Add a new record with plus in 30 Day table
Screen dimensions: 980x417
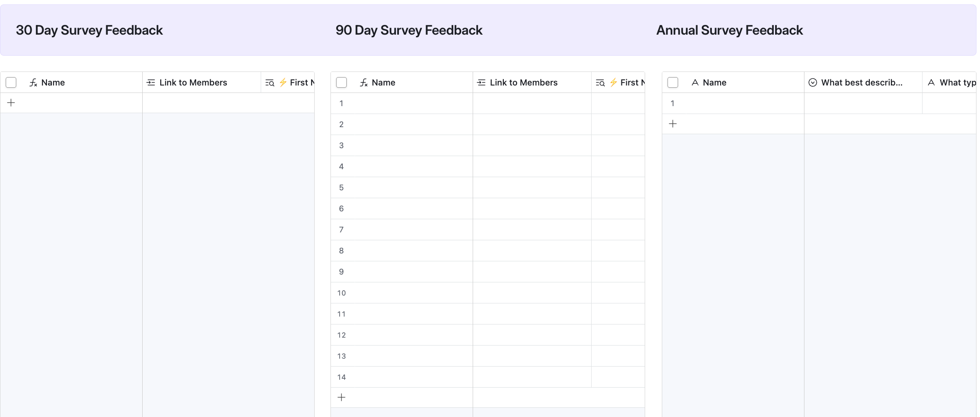11,103
